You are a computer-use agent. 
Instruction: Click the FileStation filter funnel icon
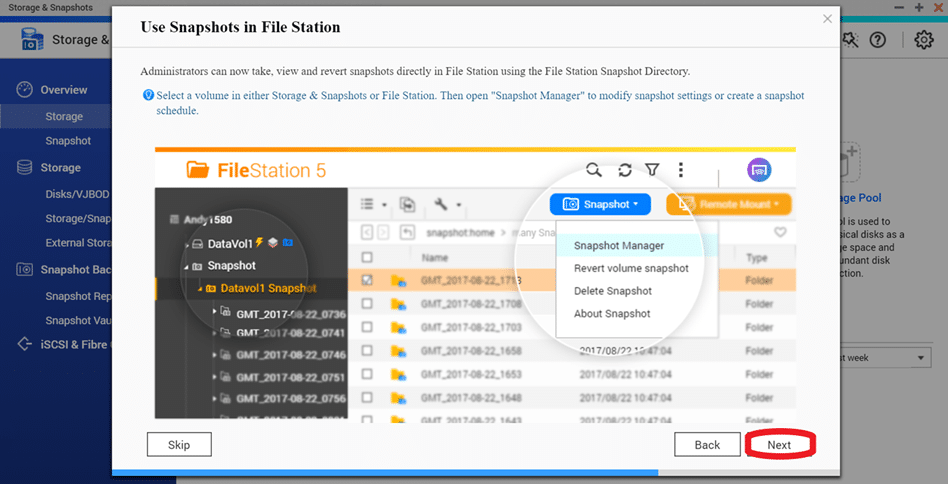[x=652, y=170]
